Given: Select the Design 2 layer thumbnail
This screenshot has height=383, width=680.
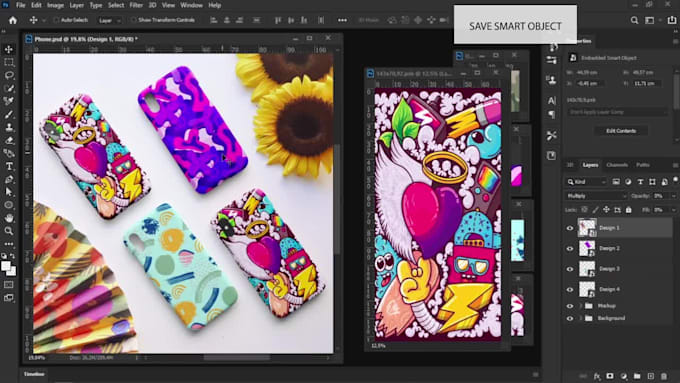Looking at the screenshot, I should click(587, 249).
